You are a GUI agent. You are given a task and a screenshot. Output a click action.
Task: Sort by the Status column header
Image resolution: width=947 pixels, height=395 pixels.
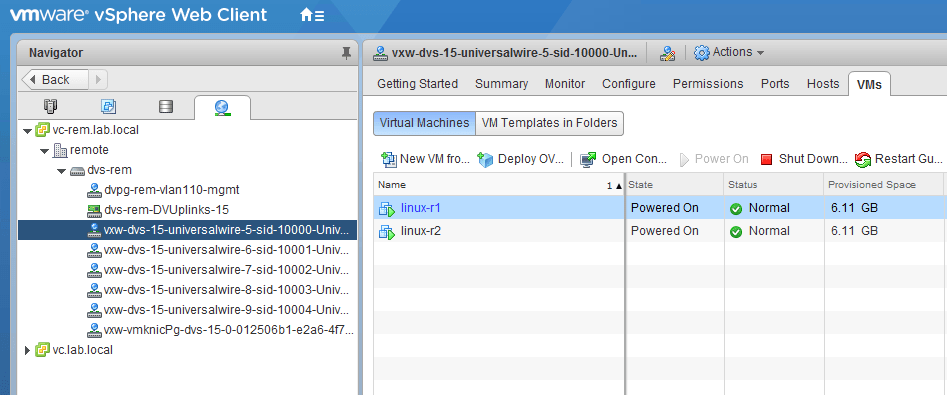[774, 185]
